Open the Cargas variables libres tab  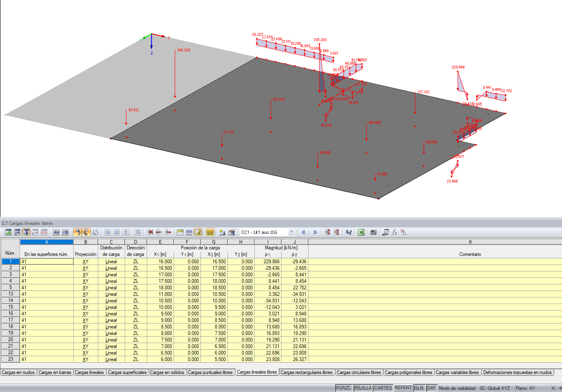[457, 372]
